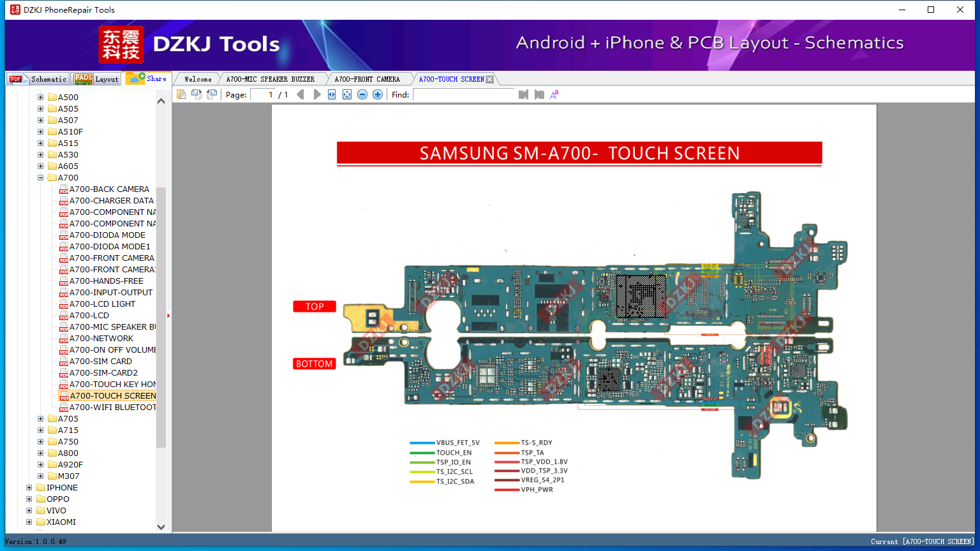Expand the A715 folder

tap(40, 430)
